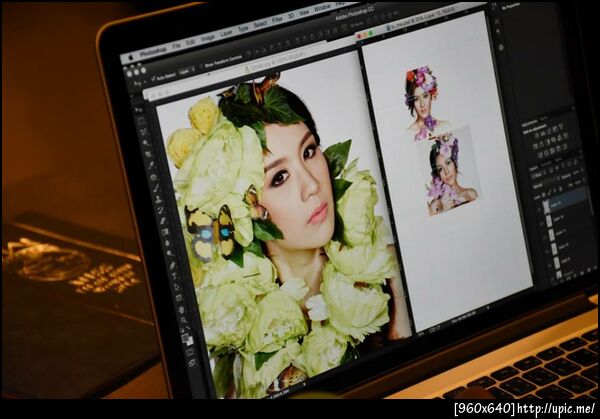Add a Hue/Saturation adjustment
This screenshot has width=600, height=419.
tap(536, 145)
